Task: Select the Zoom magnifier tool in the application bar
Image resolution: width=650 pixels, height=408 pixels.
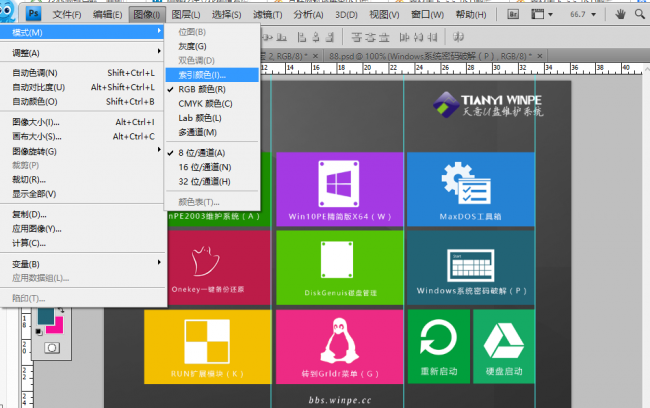Action: coord(640,15)
